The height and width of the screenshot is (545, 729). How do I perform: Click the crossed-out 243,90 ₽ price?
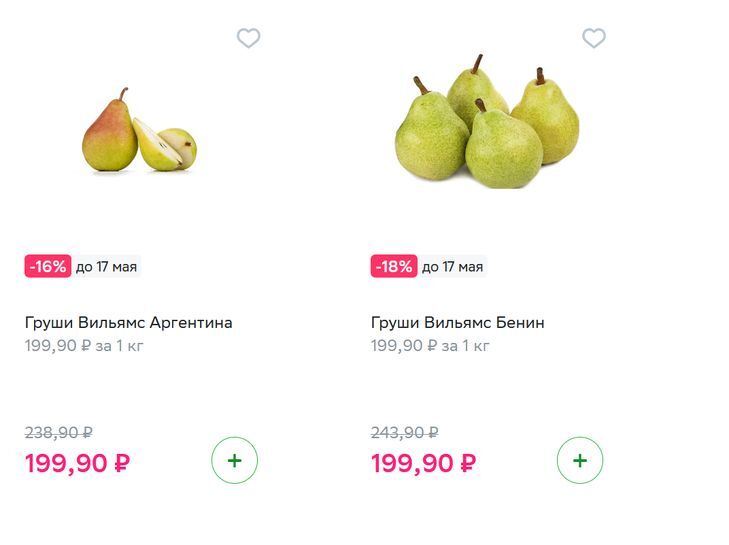click(405, 432)
